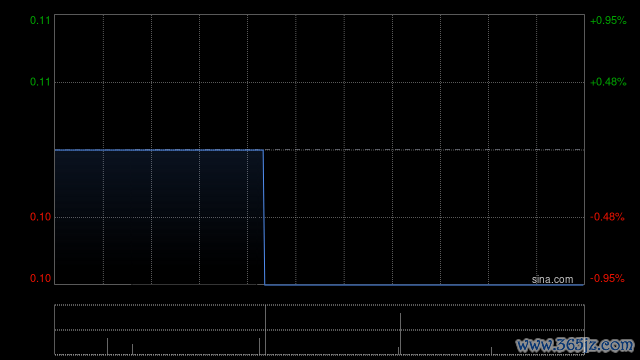Select the +0.95% percentage axis label

coord(608,20)
